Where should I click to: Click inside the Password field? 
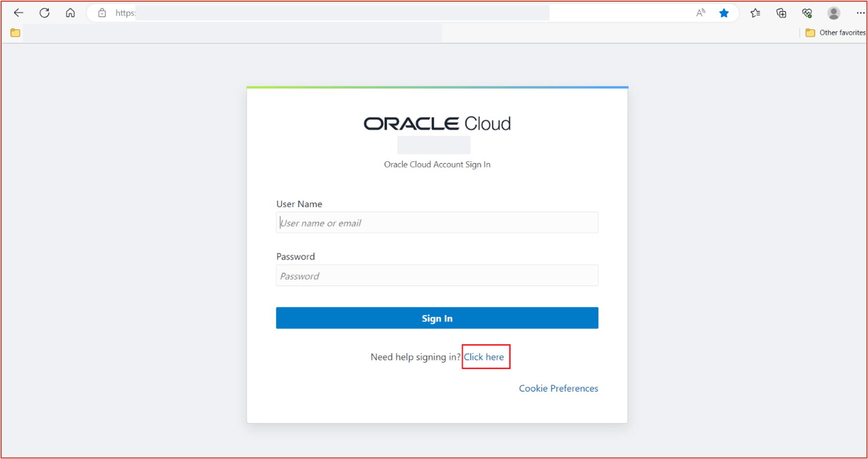(437, 275)
